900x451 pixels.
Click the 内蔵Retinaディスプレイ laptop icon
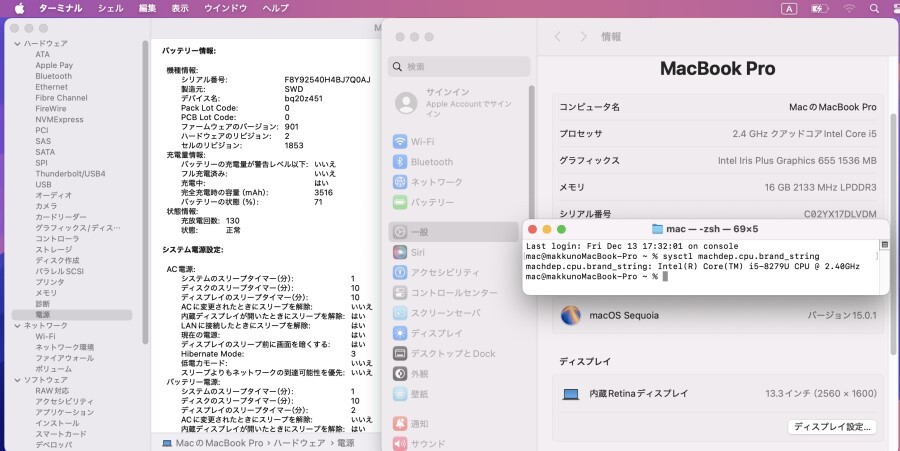point(571,394)
